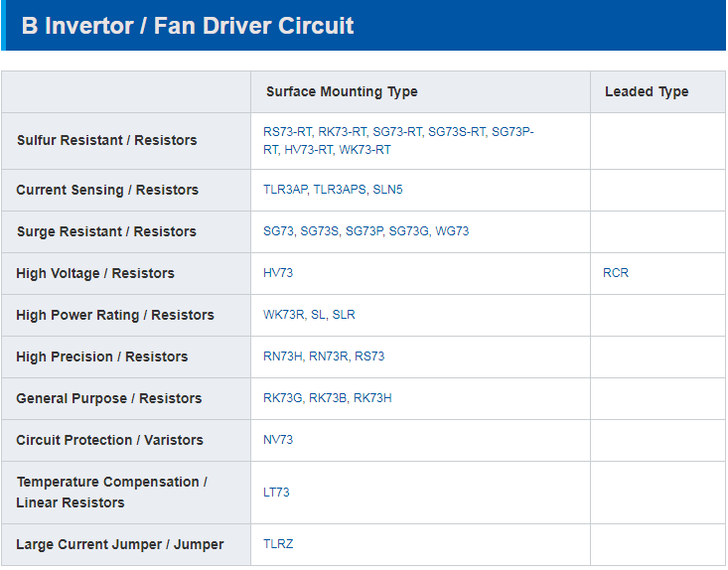Viewport: 728px width, 570px height.
Task: Open the WK73-RT resistor link
Action: pos(364,150)
